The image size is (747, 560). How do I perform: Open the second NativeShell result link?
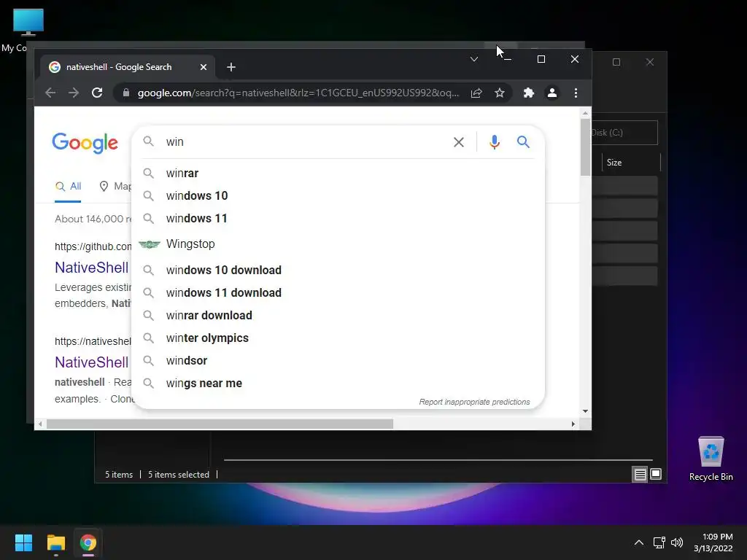click(x=92, y=362)
